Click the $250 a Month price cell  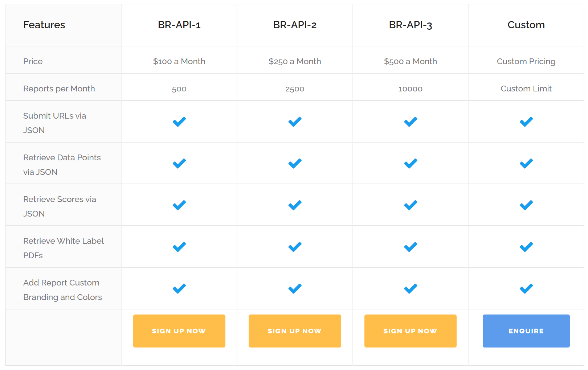295,61
